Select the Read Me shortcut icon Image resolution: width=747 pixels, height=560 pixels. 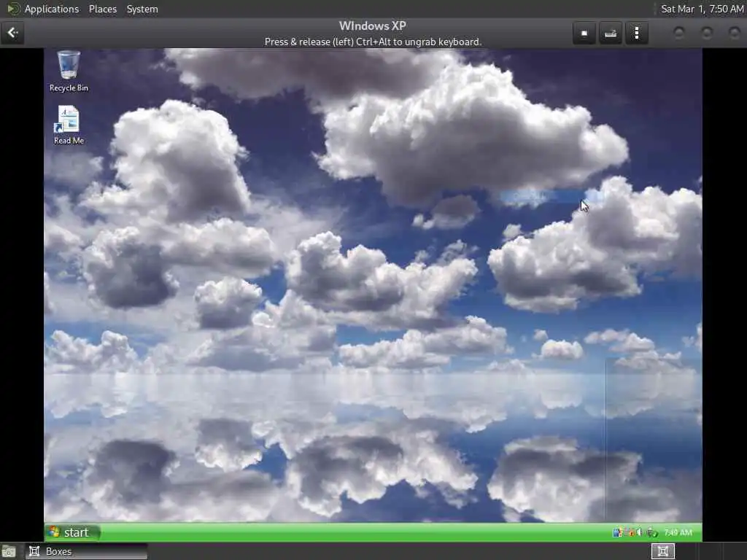[69, 125]
